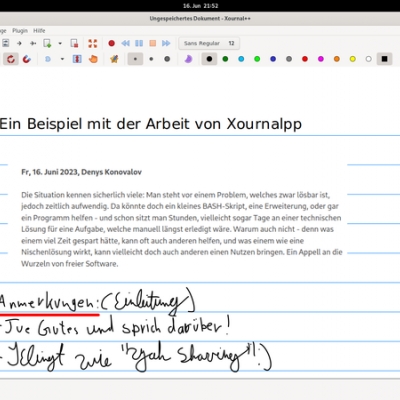Viewport: 400px width, 400px height.
Task: Pick the dark green color swatch
Action: point(225,59)
